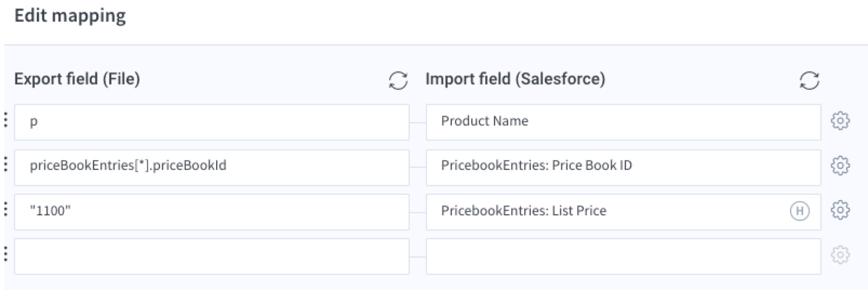868x290 pixels.
Task: Click the export field with "1100"
Action: point(212,212)
